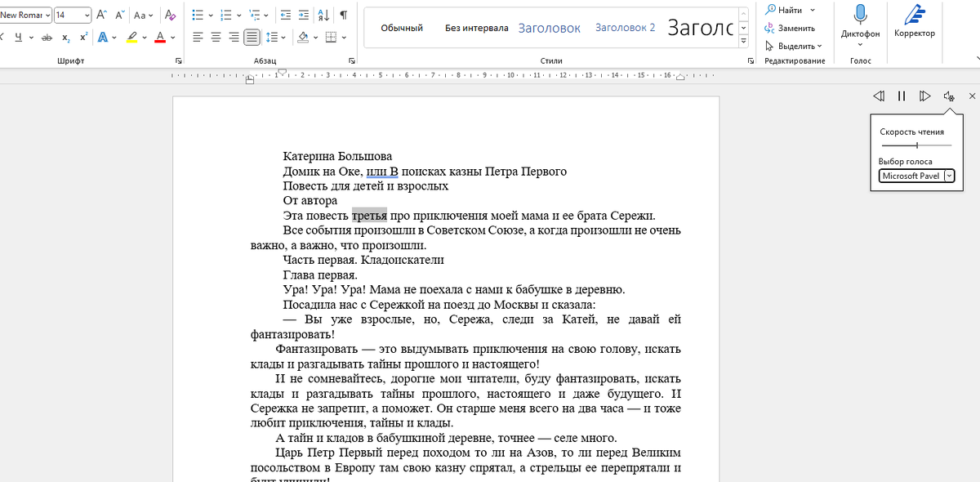Apply the yellow text highlight color
The height and width of the screenshot is (482, 980).
(131, 37)
